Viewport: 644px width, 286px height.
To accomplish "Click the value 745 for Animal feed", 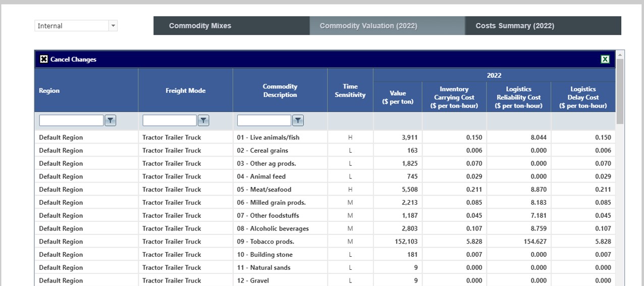I will tap(412, 176).
